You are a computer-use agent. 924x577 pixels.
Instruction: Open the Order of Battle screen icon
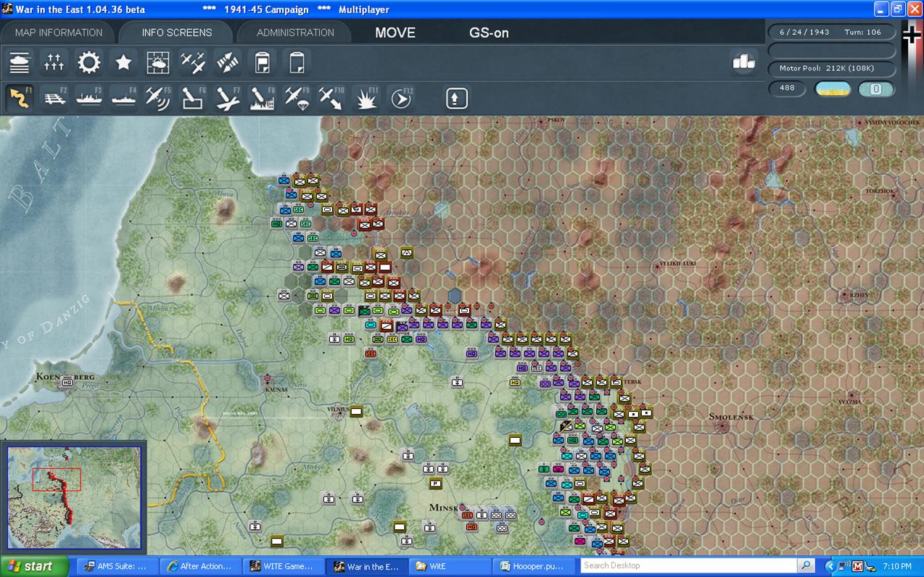(x=20, y=63)
